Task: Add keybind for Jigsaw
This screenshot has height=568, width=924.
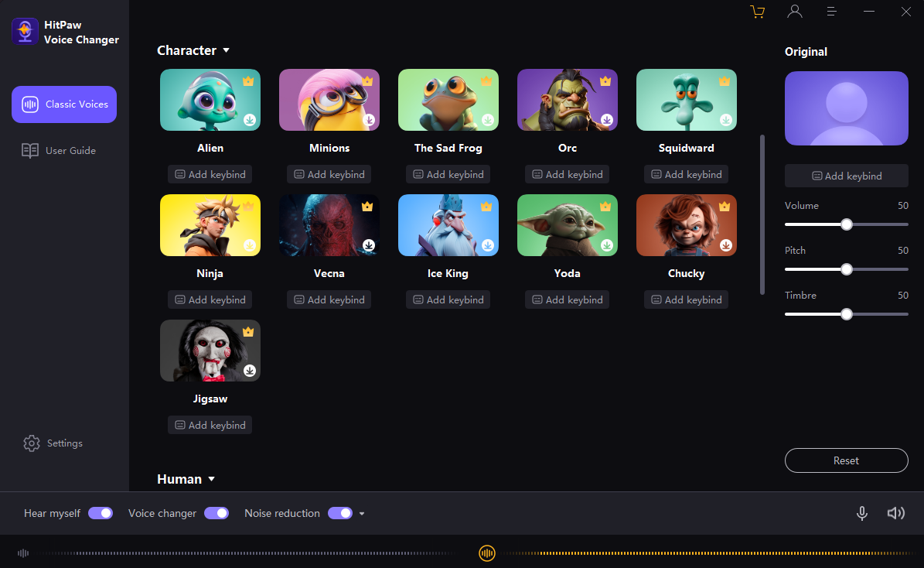Action: coord(210,426)
